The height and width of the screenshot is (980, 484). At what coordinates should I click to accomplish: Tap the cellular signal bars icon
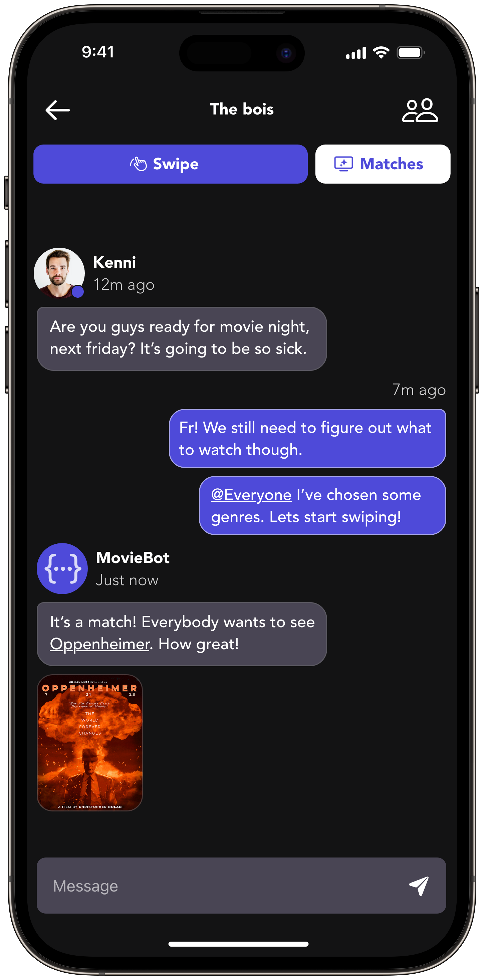pos(356,53)
